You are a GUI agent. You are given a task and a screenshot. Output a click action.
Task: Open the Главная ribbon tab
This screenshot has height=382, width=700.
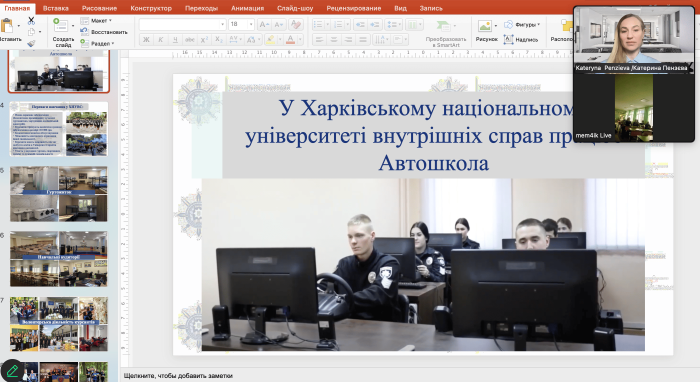(17, 8)
